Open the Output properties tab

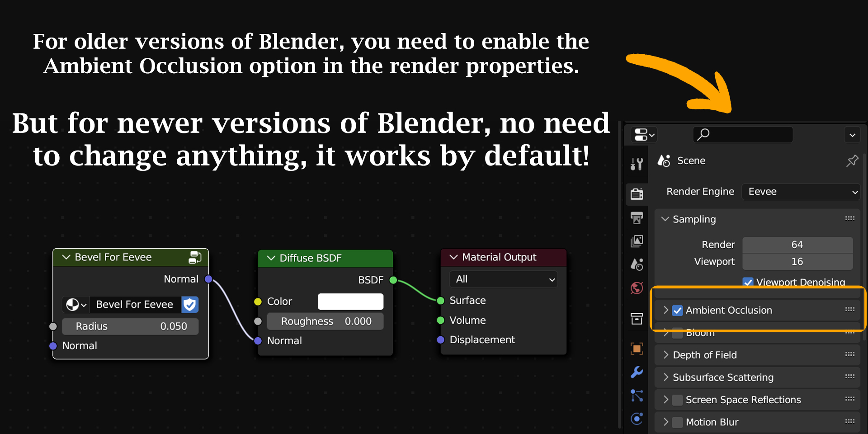pos(637,217)
